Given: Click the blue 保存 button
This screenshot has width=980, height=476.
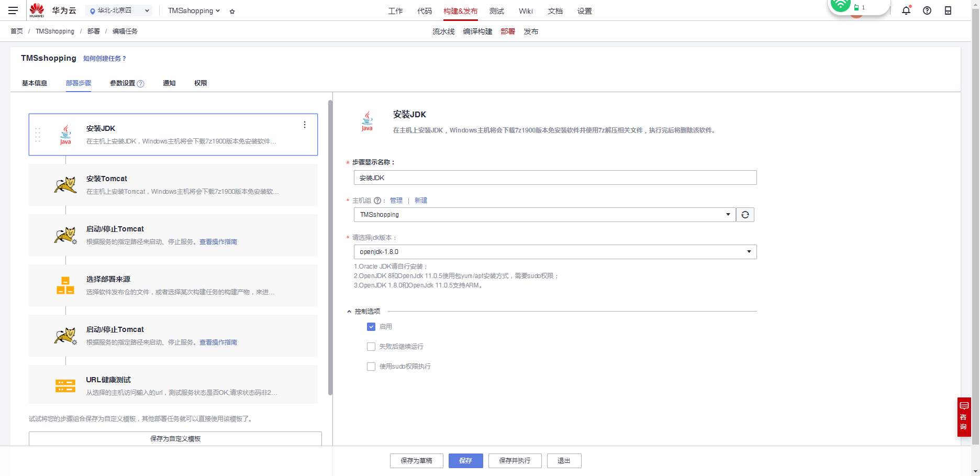Looking at the screenshot, I should coord(465,461).
